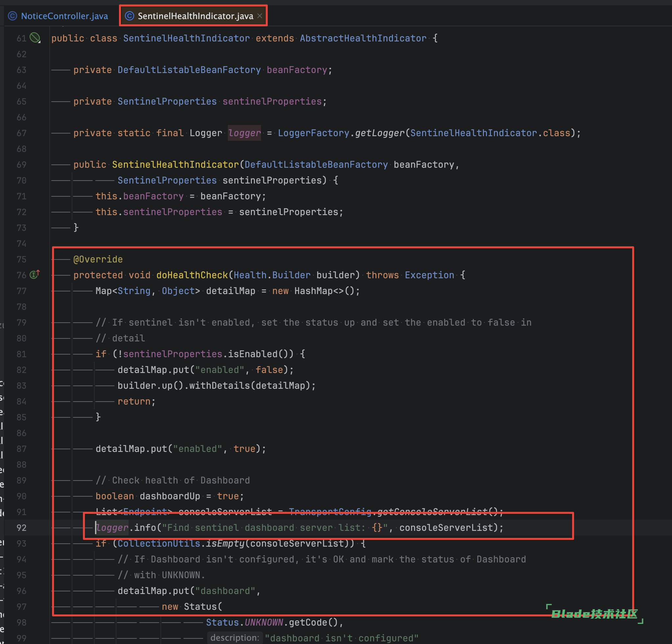Viewport: 672px width, 644px height.
Task: Click the 'Check health of Dashboard' comment
Action: coord(173,480)
